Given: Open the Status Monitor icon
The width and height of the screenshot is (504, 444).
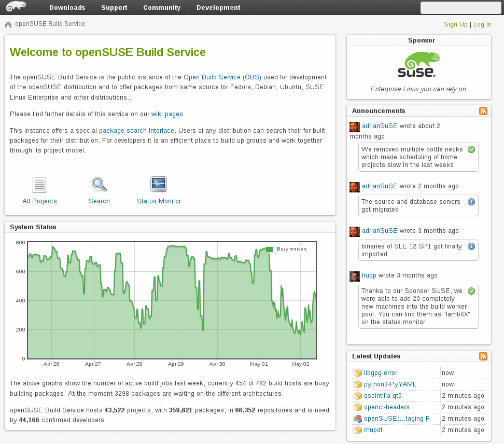Looking at the screenshot, I should (x=158, y=184).
